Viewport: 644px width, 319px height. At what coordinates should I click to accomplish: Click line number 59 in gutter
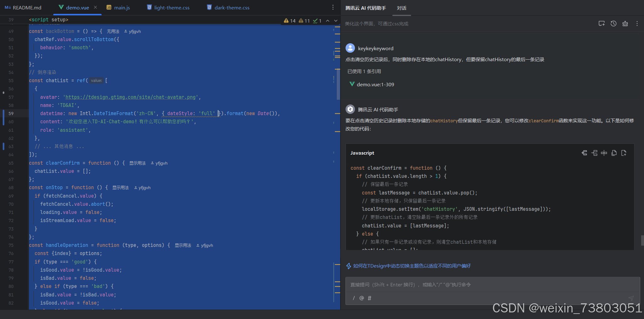[11, 114]
